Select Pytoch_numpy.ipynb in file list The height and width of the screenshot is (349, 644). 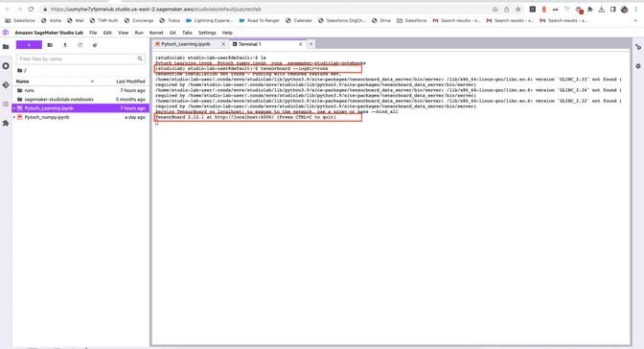point(80,117)
